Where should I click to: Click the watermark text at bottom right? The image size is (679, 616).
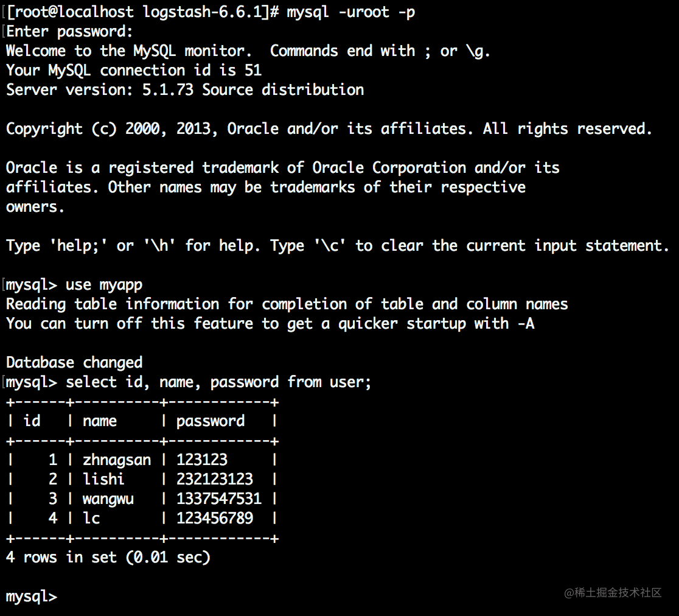click(x=613, y=593)
